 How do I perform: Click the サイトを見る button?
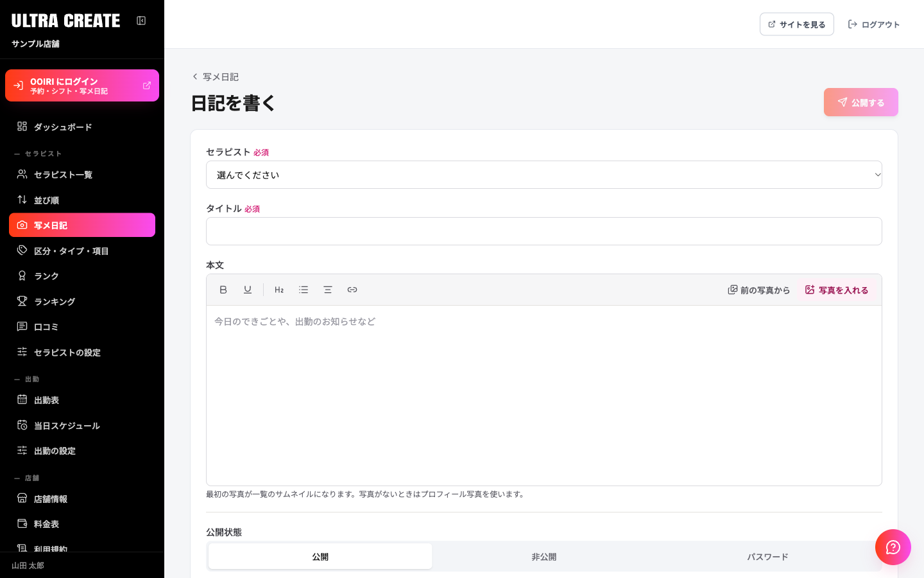(797, 24)
